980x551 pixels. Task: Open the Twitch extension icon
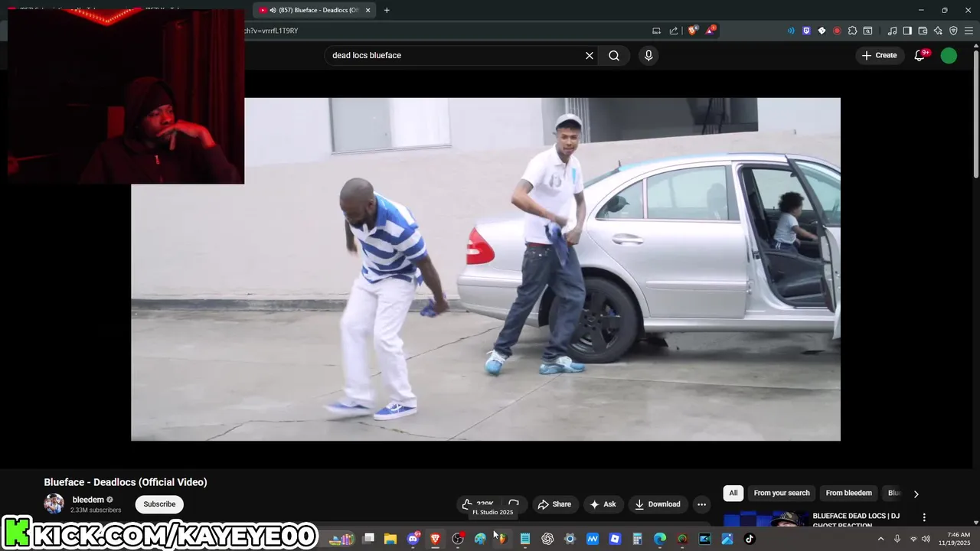[x=806, y=31]
